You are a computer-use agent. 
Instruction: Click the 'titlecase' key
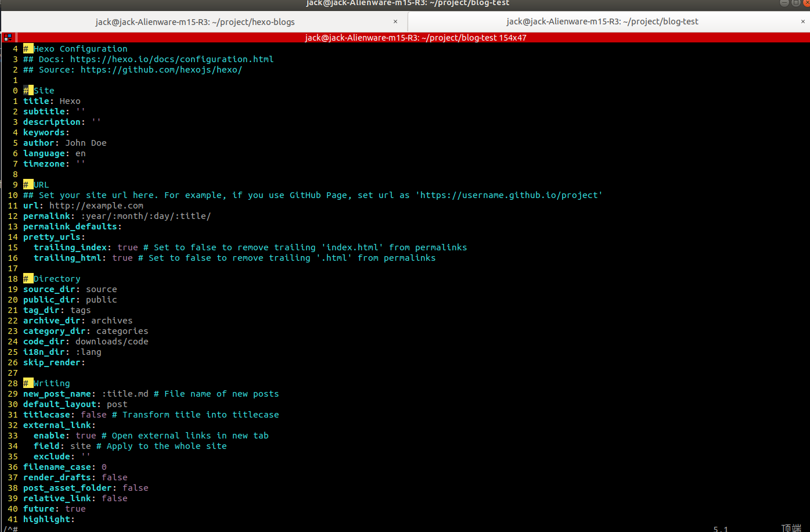[46, 415]
